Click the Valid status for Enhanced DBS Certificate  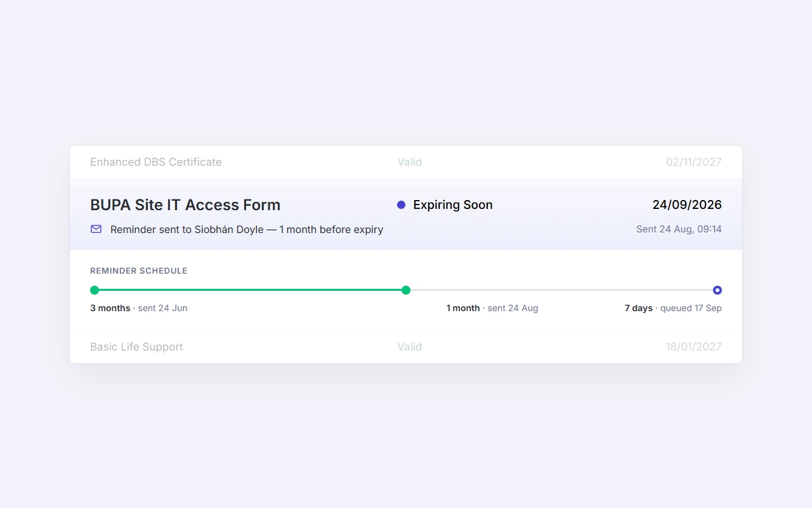point(410,162)
